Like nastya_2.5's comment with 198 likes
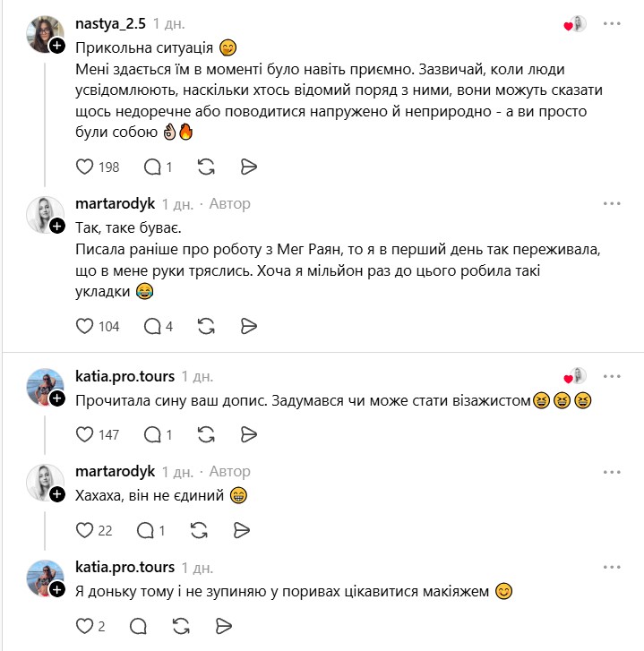Image resolution: width=644 pixels, height=651 pixels. tap(85, 167)
